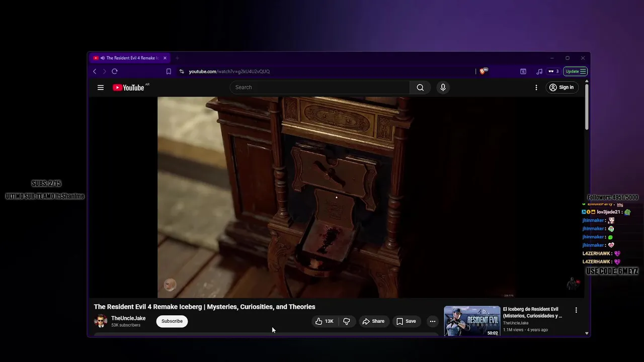Click the page vertical scrollbar thumb
Screen dimensions: 644x362
587,107
